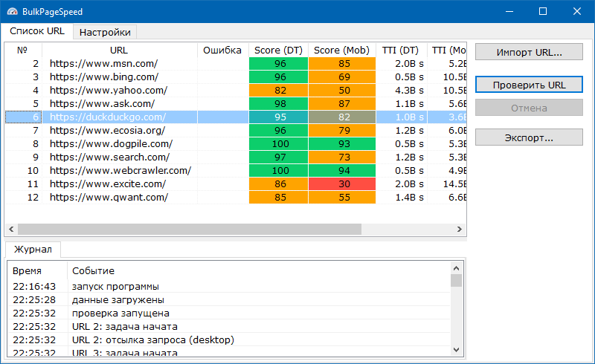Maximize the BulkPageSpeed window
This screenshot has height=364, width=595.
[543, 11]
